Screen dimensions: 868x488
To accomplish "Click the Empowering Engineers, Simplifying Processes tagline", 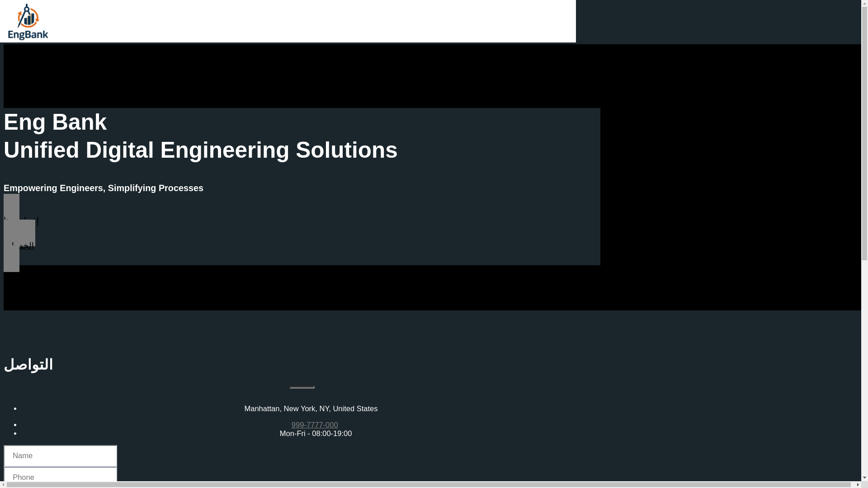I will coord(104,188).
